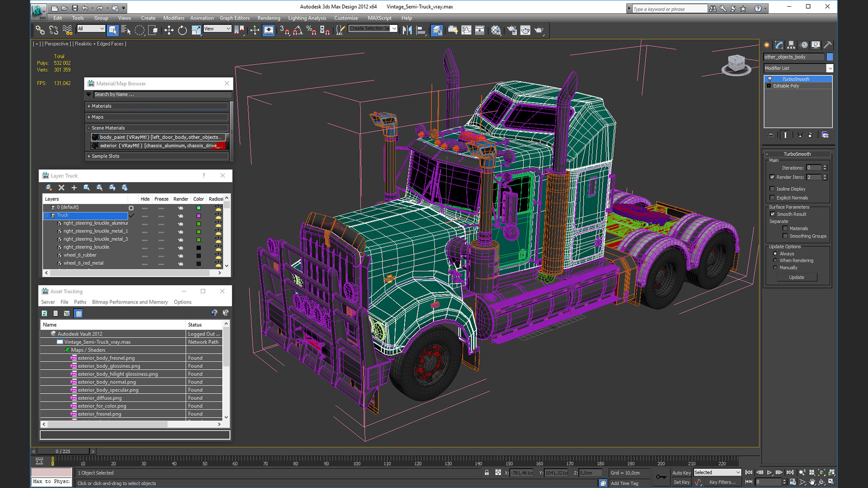868x488 pixels.
Task: Toggle Percent Snap in the toolbar
Action: [x=311, y=30]
